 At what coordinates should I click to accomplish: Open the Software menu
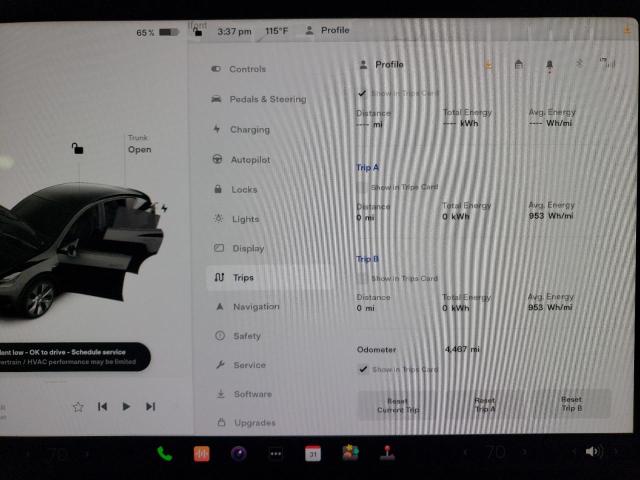[x=244, y=394]
